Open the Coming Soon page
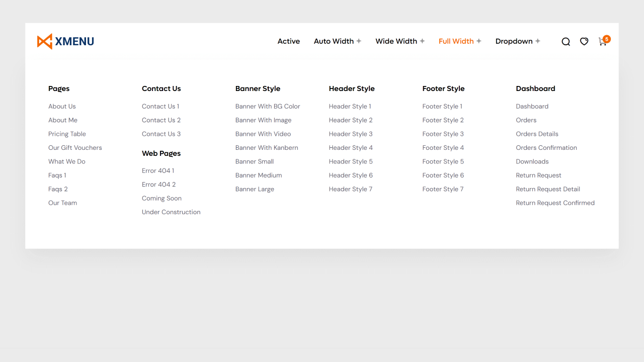 [162, 198]
